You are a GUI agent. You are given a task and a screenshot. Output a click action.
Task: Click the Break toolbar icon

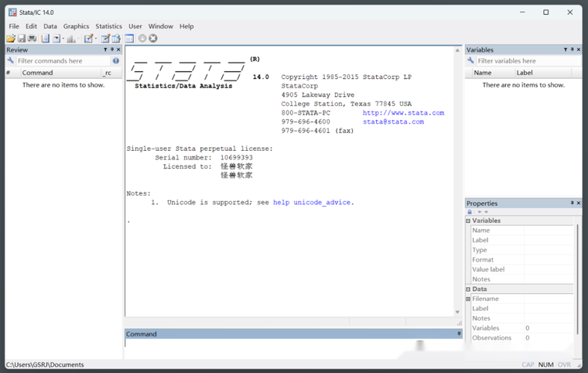[153, 38]
